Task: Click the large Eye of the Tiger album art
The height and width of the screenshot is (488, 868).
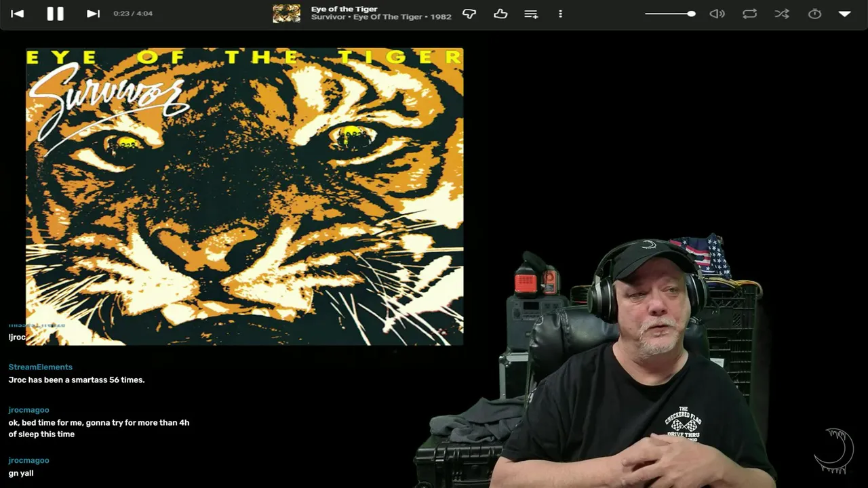Action: pos(245,197)
